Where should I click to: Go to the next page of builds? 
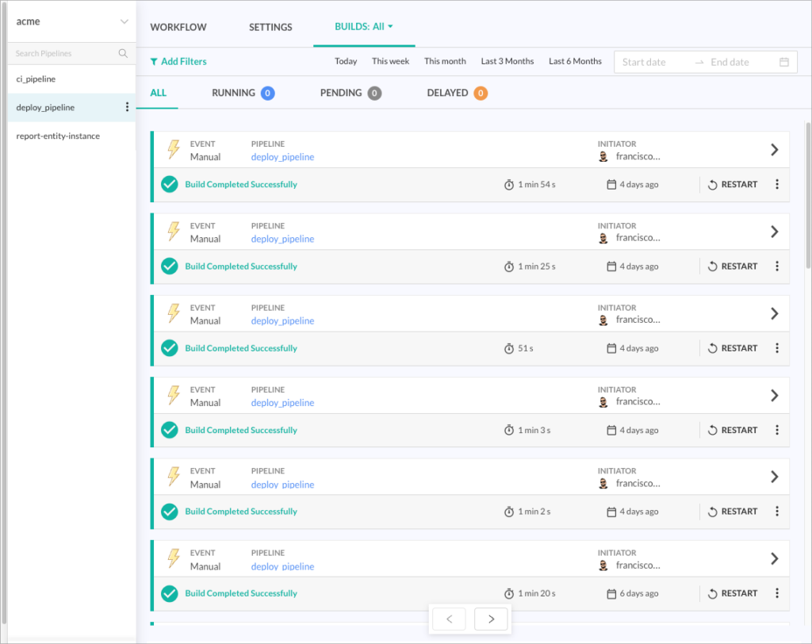coord(491,619)
